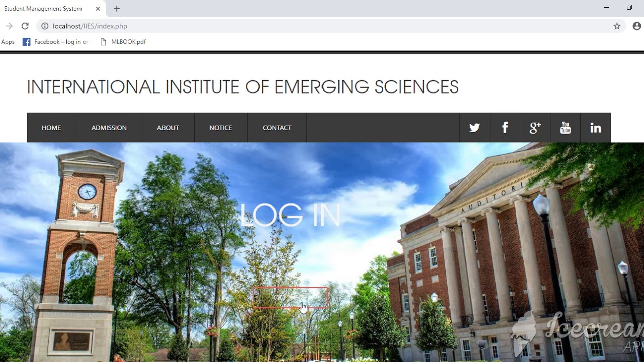Open the YouTube social icon
The height and width of the screenshot is (362, 644).
565,128
